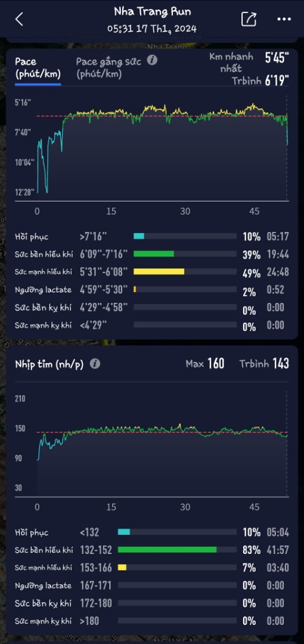
Task: Tap heart rate axis label 210
Action: tap(20, 398)
